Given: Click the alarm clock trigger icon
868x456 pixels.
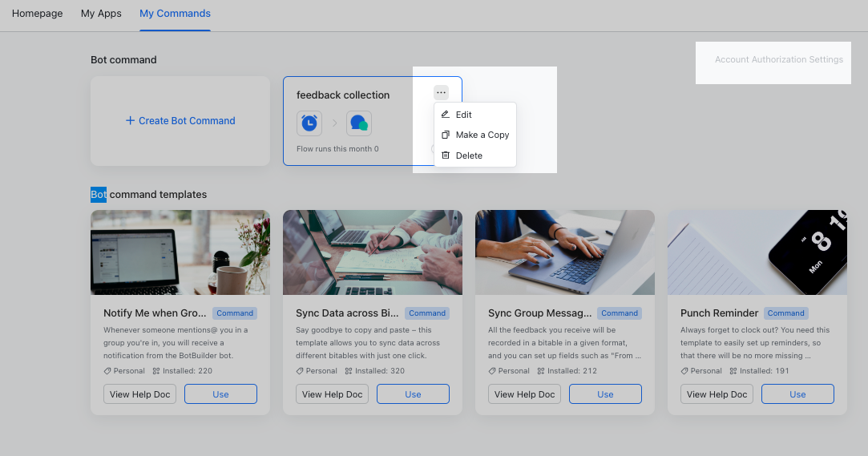Looking at the screenshot, I should pos(309,123).
